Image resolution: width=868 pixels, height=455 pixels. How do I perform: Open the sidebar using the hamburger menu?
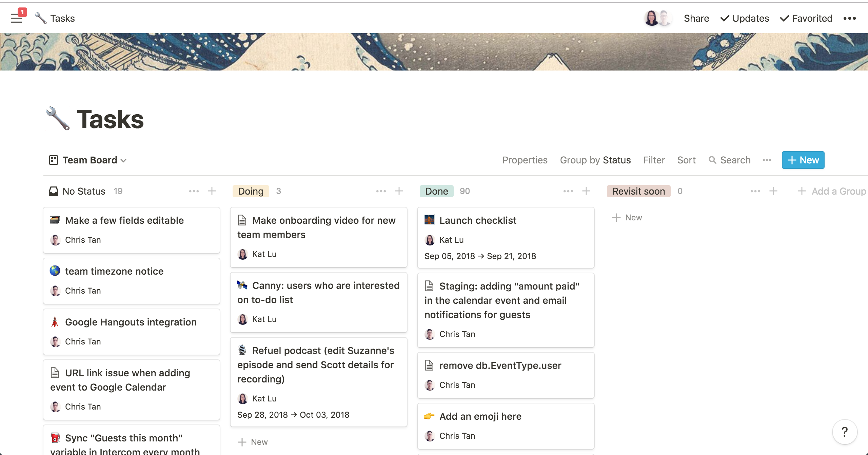pyautogui.click(x=16, y=19)
